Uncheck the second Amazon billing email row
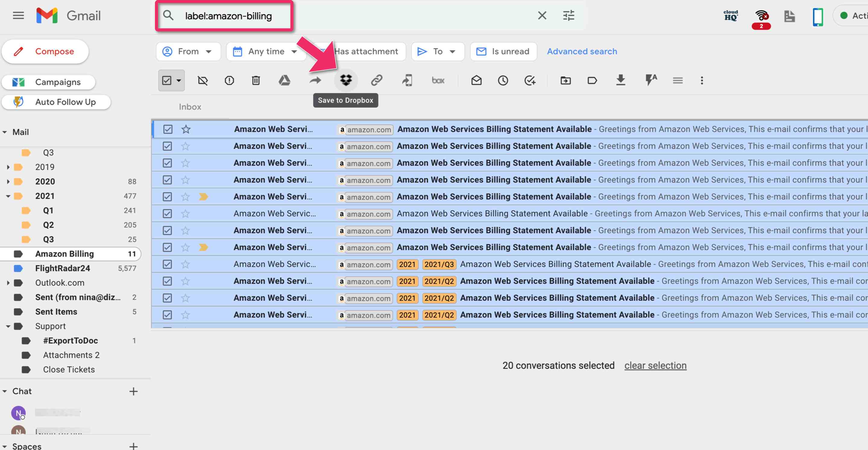Viewport: 868px width, 450px height. tap(168, 146)
